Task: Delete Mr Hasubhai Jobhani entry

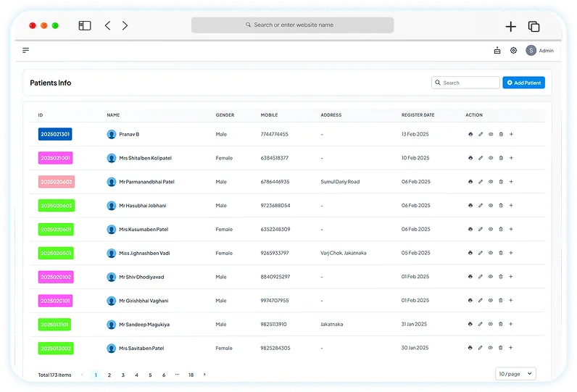Action: [x=501, y=205]
